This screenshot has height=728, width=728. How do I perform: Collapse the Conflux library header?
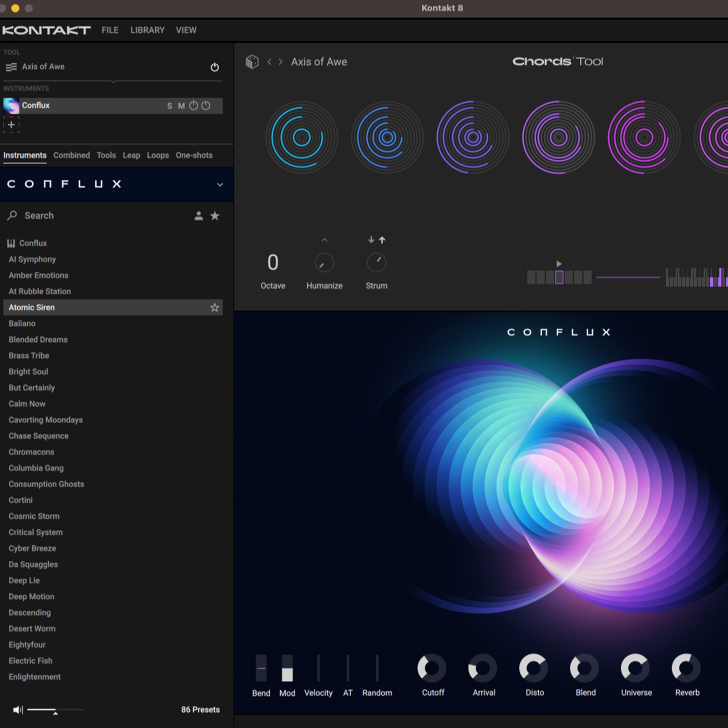220,184
